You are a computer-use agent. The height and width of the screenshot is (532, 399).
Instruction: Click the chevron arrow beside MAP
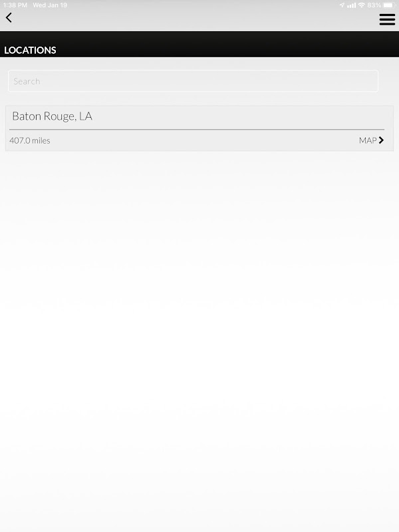pos(381,140)
